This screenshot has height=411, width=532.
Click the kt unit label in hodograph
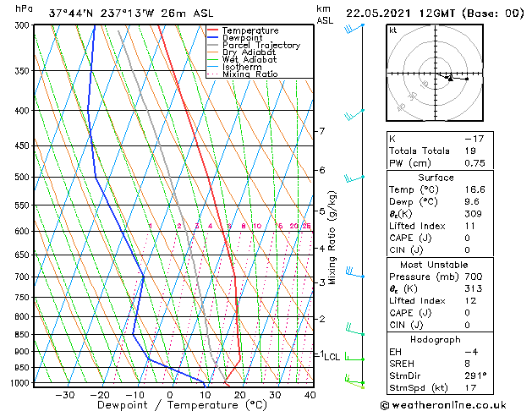pos(392,30)
